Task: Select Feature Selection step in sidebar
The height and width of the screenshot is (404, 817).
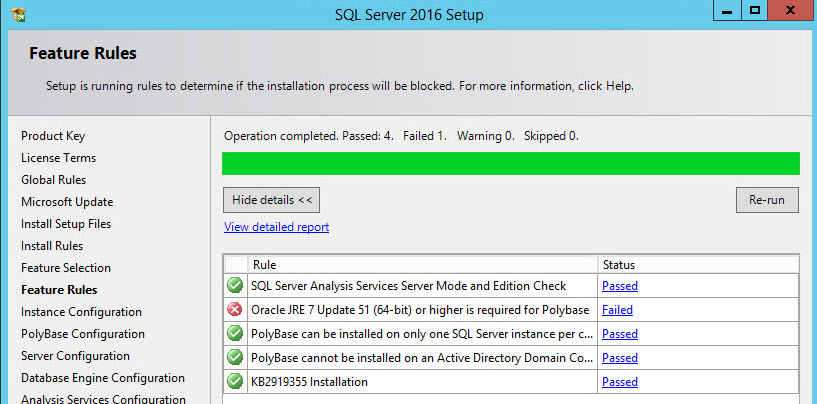Action: coord(66,268)
